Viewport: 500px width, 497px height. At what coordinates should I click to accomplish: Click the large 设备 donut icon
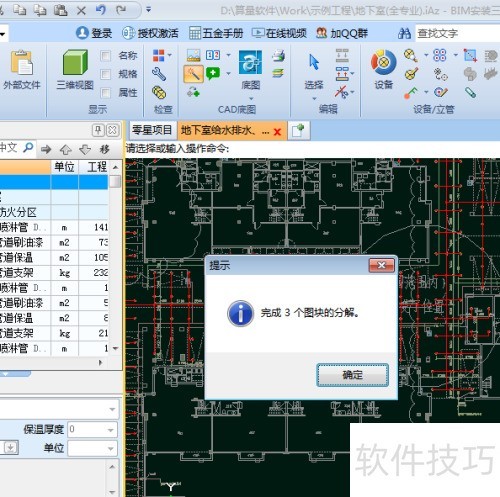click(383, 62)
